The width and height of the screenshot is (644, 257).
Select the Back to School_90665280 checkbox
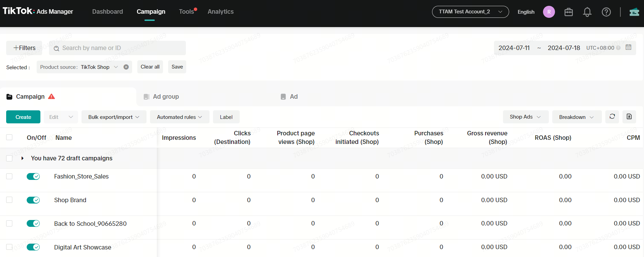[9, 223]
